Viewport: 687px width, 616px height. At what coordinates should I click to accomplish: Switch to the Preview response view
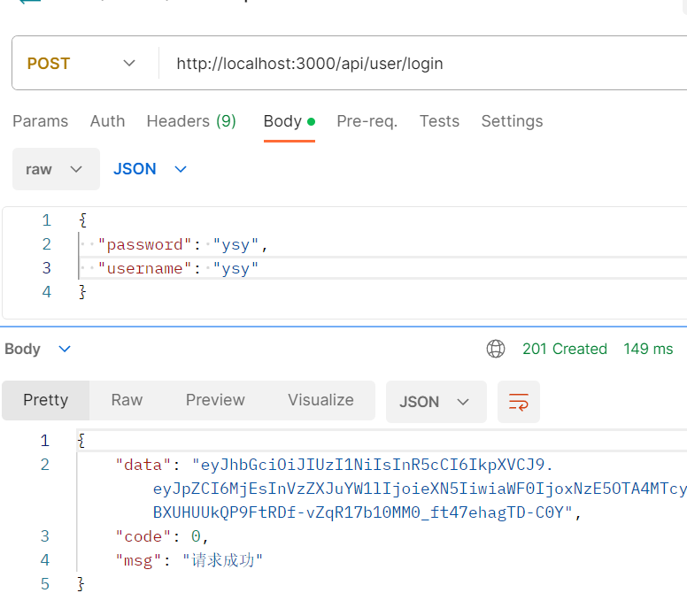click(215, 400)
